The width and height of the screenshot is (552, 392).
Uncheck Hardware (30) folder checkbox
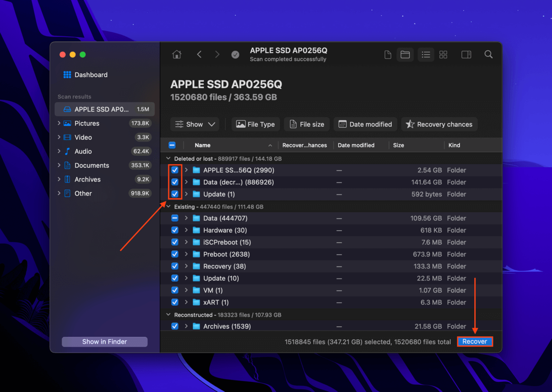click(x=175, y=230)
